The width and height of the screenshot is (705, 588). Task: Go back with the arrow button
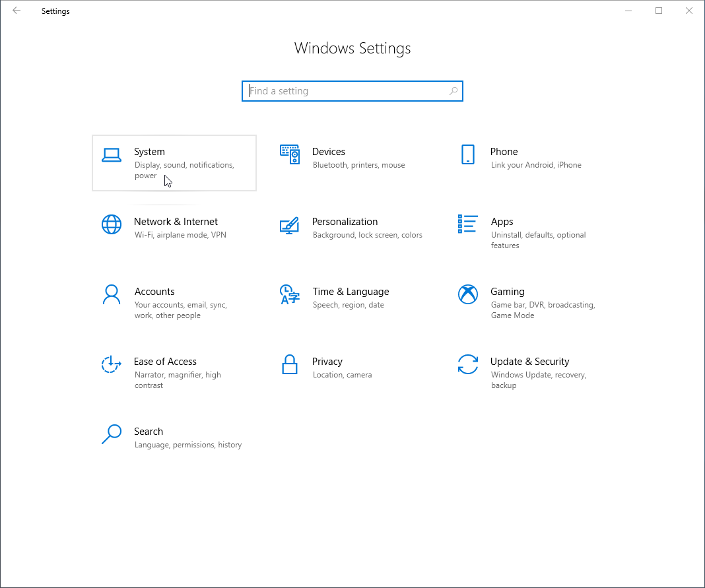coord(17,11)
